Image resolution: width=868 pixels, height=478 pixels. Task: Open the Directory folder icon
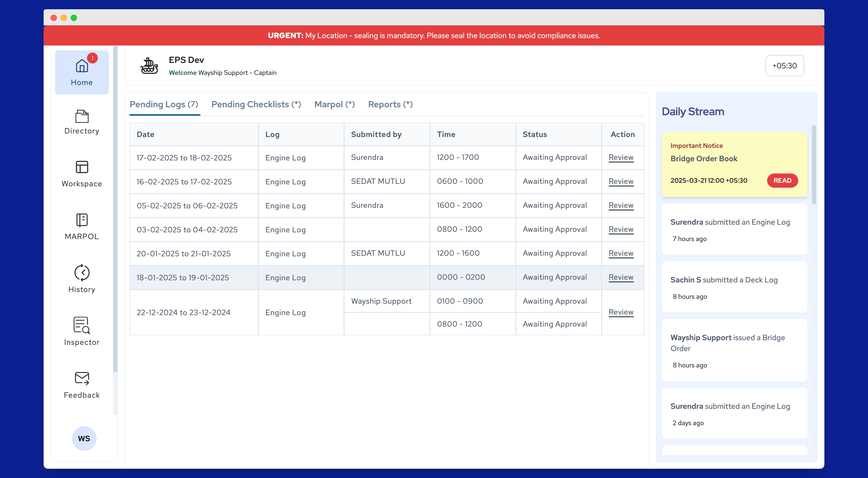coord(82,116)
